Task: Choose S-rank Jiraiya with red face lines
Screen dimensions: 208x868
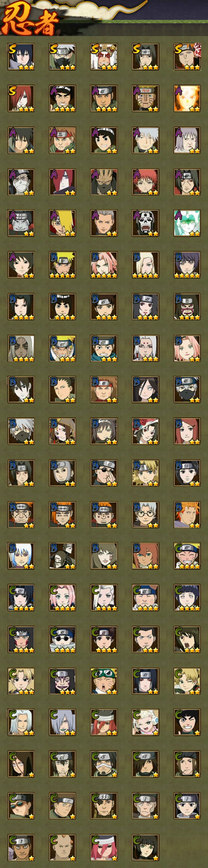Action: click(x=104, y=57)
